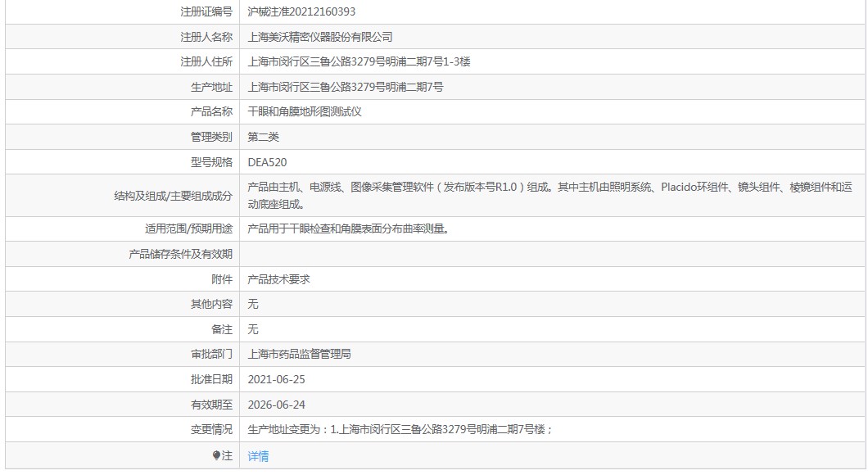Click the 型号规格 label
Screen dimensions: 868x475
coord(211,162)
